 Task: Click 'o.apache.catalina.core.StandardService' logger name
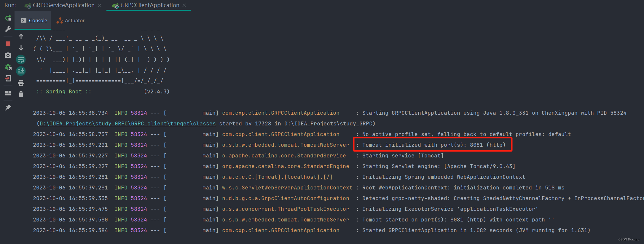point(284,156)
